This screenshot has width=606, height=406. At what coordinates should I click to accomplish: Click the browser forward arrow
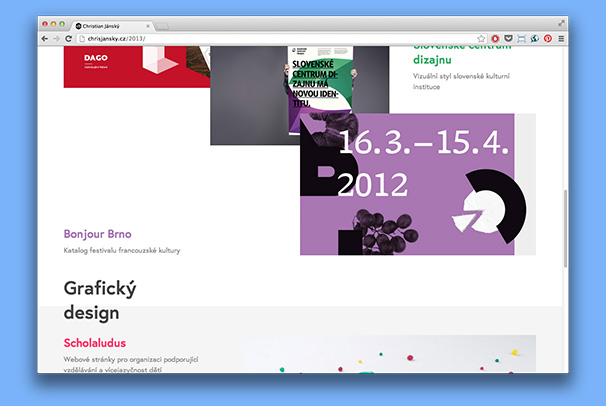(x=57, y=38)
